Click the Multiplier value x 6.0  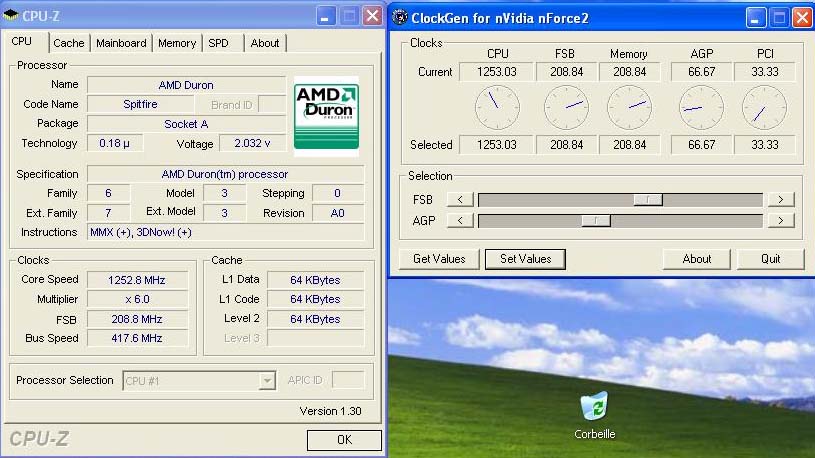(137, 299)
